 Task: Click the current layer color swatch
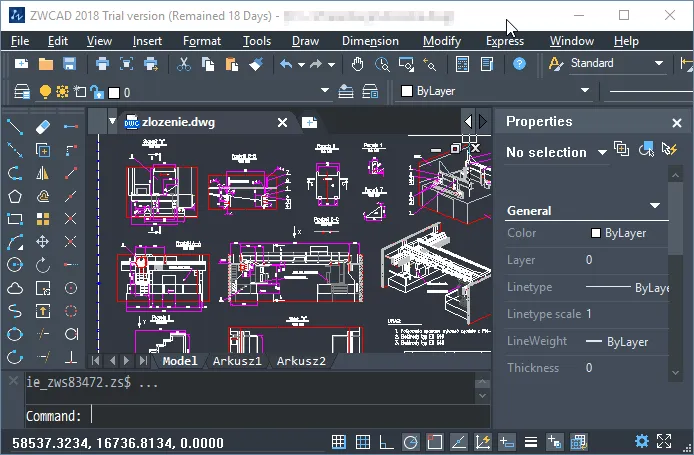click(x=114, y=93)
